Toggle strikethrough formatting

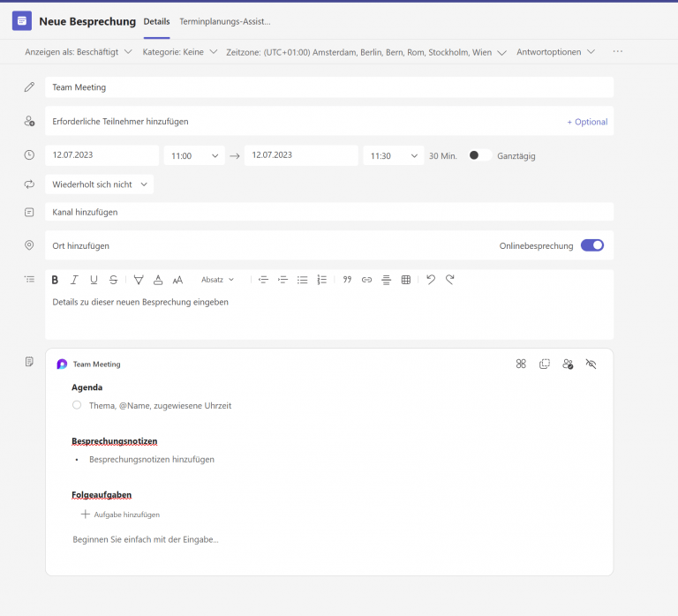(113, 280)
